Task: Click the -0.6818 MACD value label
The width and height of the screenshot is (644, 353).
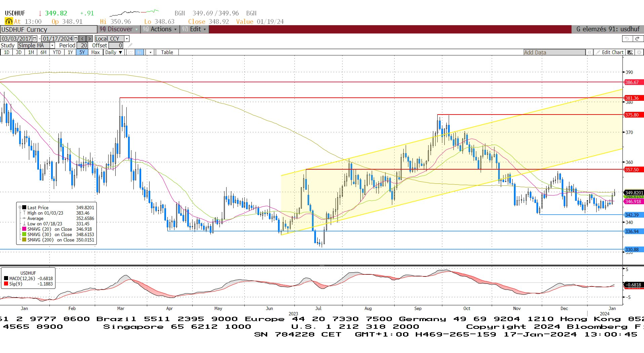Action: coord(634,285)
